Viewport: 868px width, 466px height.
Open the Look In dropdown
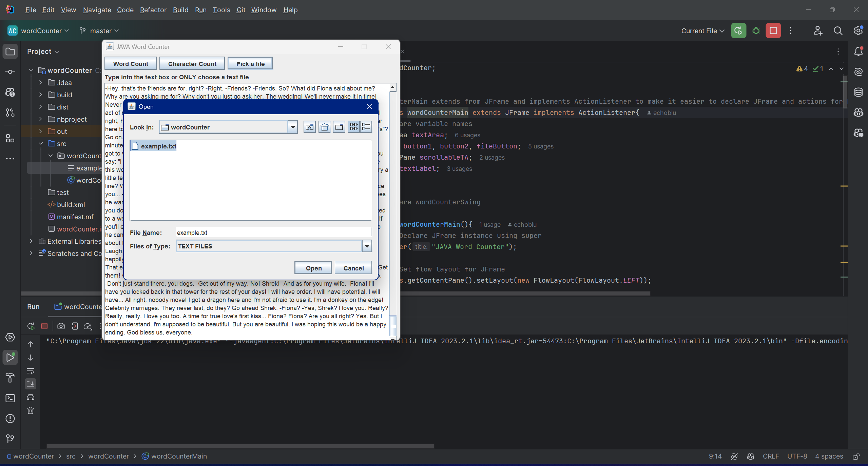(292, 127)
